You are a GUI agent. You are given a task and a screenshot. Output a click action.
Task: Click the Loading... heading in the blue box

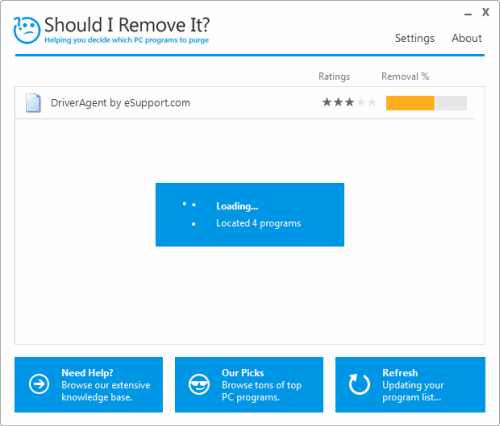237,206
